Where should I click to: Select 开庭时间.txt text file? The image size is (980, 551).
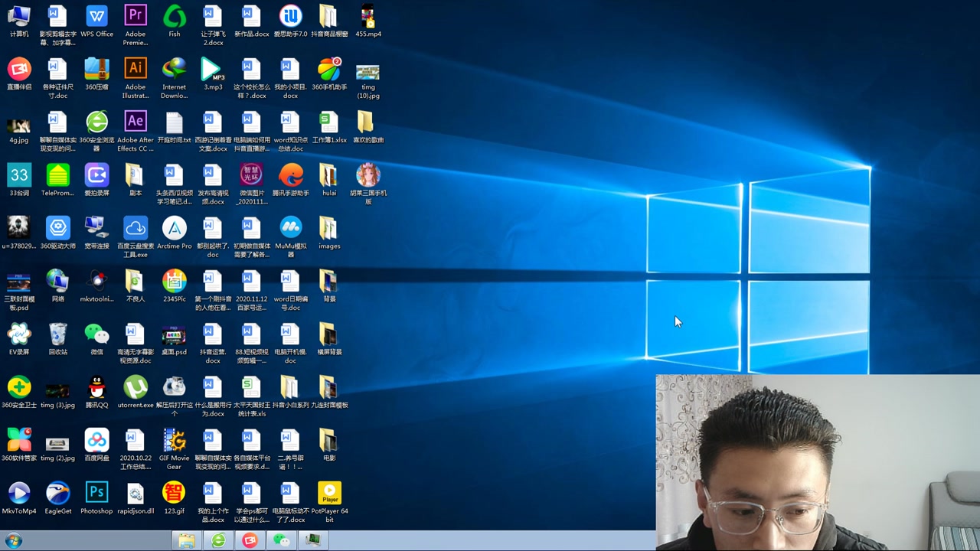point(175,127)
